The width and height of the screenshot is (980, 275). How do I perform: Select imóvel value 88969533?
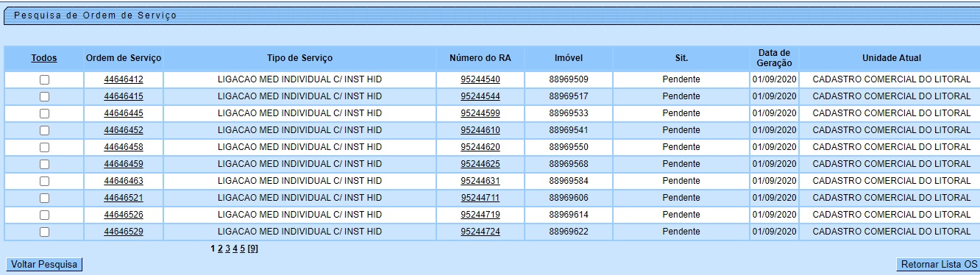click(569, 113)
